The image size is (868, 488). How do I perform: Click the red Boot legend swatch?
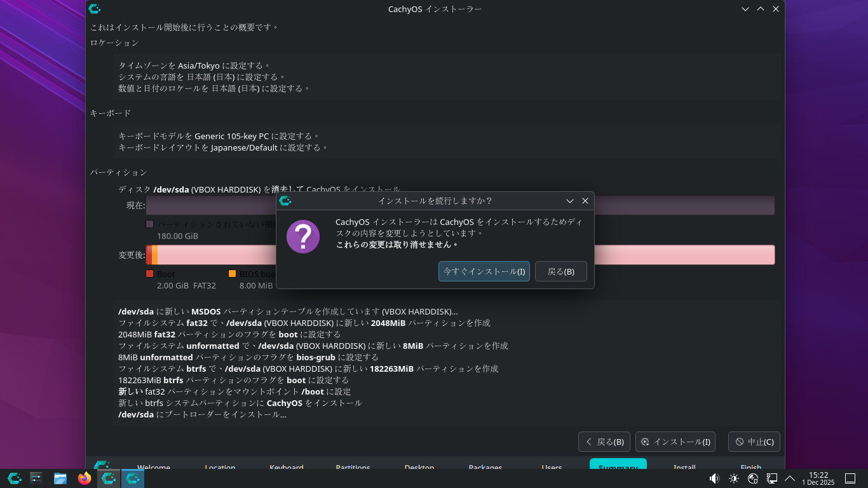point(150,274)
